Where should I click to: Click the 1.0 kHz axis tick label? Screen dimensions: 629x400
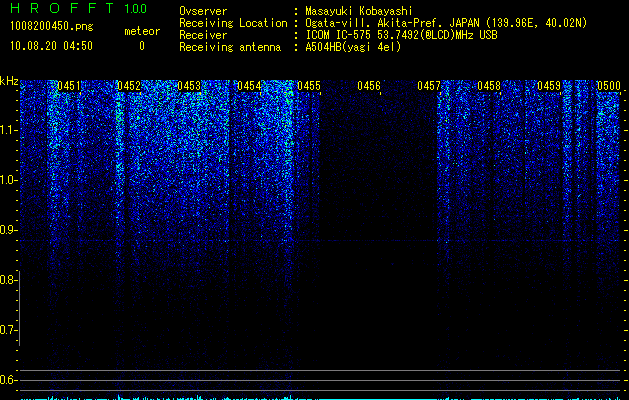pos(8,180)
